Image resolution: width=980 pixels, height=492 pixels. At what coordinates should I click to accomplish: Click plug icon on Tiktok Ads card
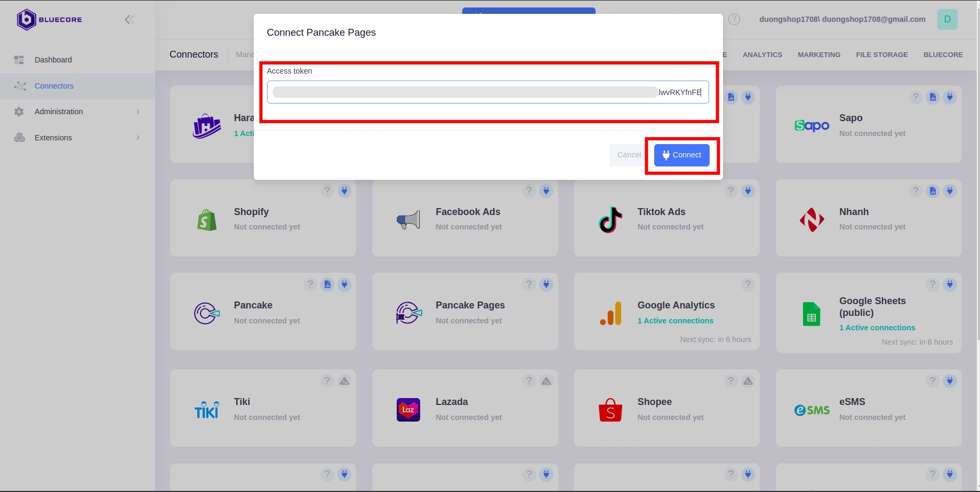748,191
